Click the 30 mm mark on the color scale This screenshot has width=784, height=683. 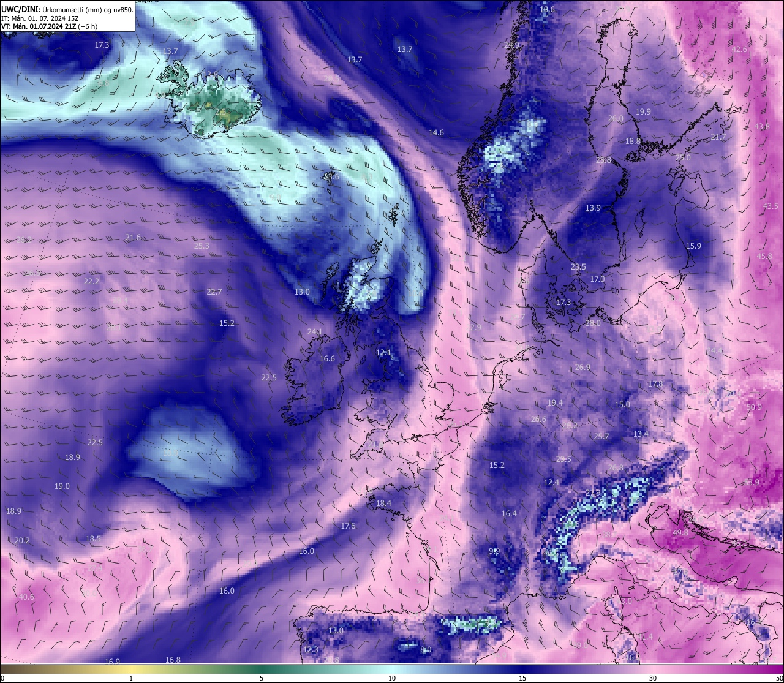[653, 678]
